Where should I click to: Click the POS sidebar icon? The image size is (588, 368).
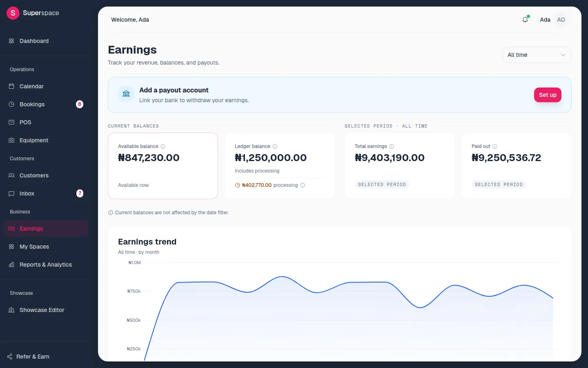(11, 122)
